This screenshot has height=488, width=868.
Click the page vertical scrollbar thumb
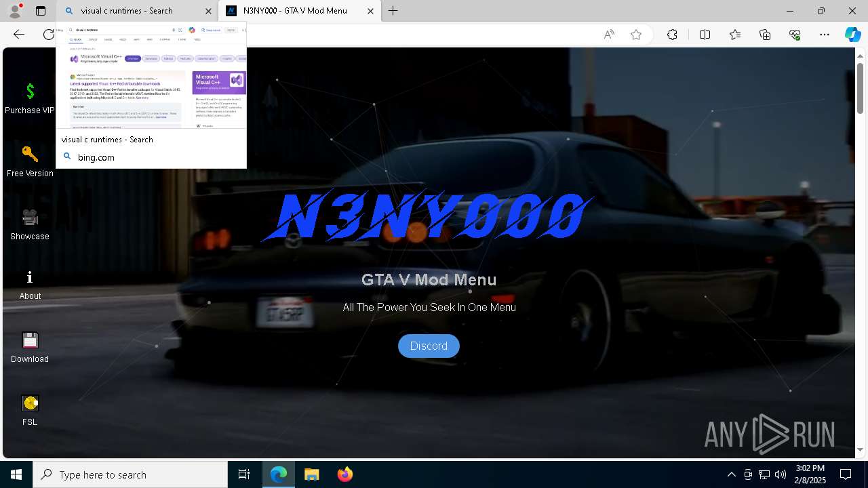[861, 88]
